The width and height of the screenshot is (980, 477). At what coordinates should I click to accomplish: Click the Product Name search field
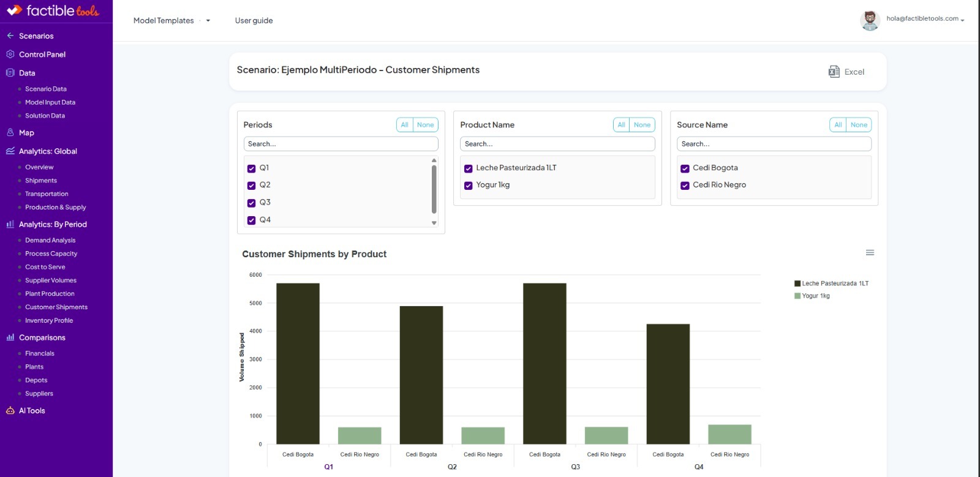tap(557, 144)
